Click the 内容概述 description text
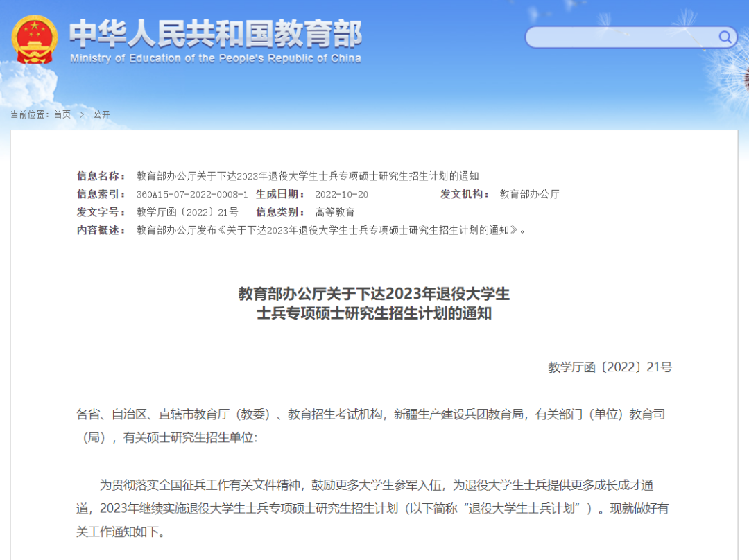 coord(331,231)
